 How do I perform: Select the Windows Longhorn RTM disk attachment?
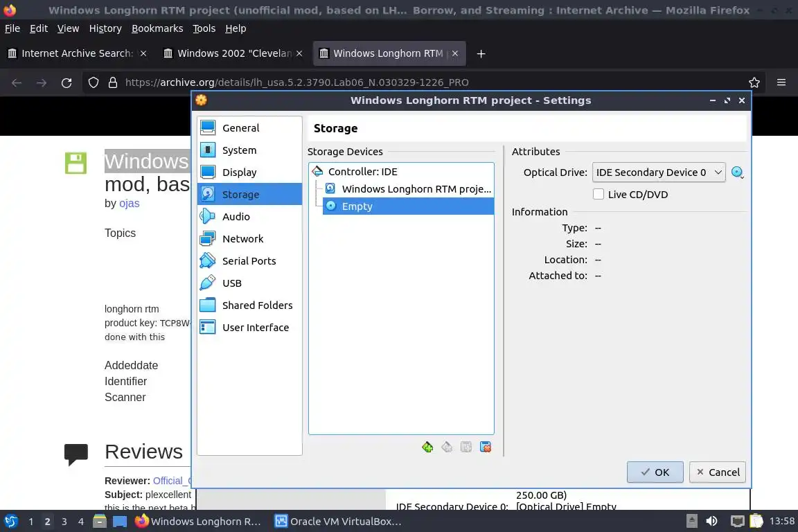point(408,189)
